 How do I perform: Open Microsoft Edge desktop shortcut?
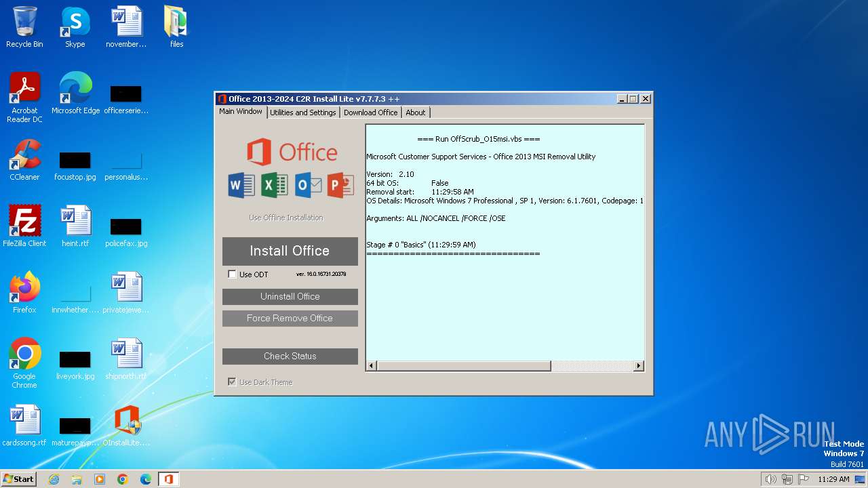[x=75, y=94]
